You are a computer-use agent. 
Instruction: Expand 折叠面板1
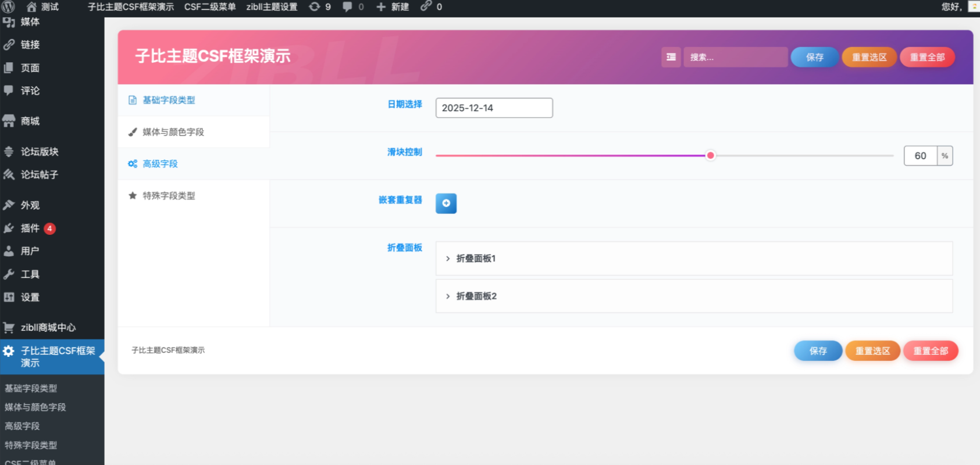coord(694,259)
